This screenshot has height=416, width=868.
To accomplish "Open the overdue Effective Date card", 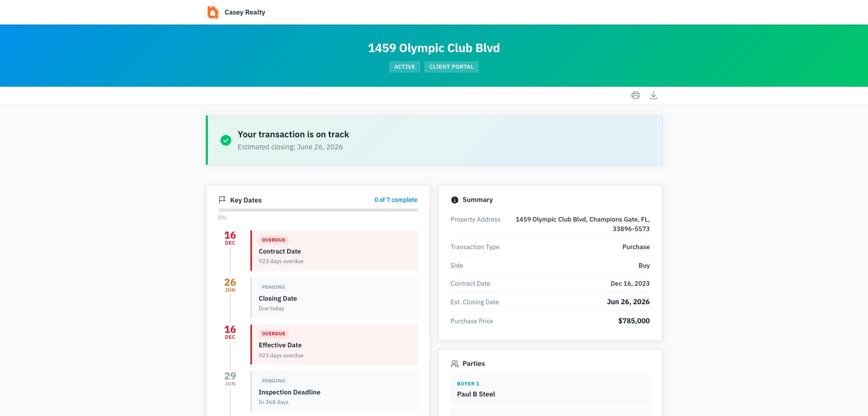I will coord(334,344).
